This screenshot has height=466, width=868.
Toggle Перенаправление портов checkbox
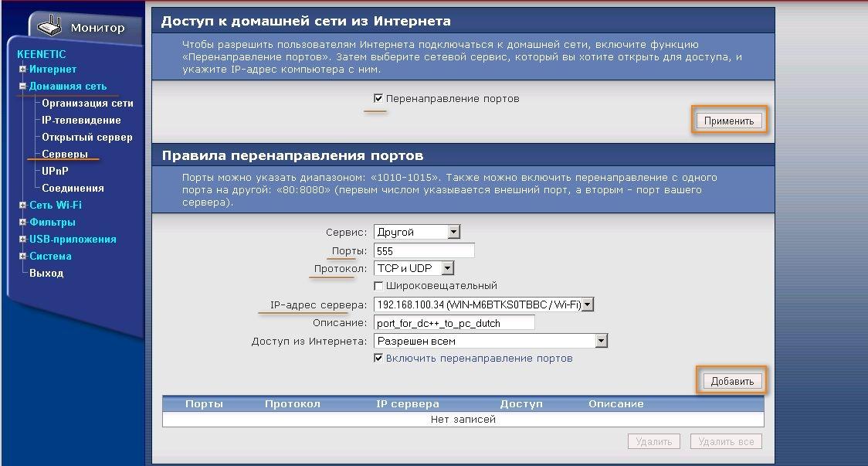pyautogui.click(x=378, y=98)
